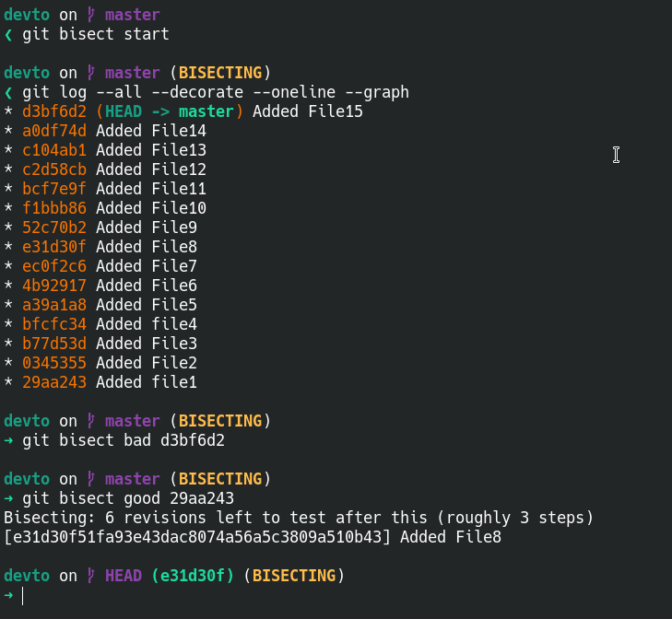Click the prompt arrow before 'git bisect good'
This screenshot has height=619, width=672.
[8, 498]
